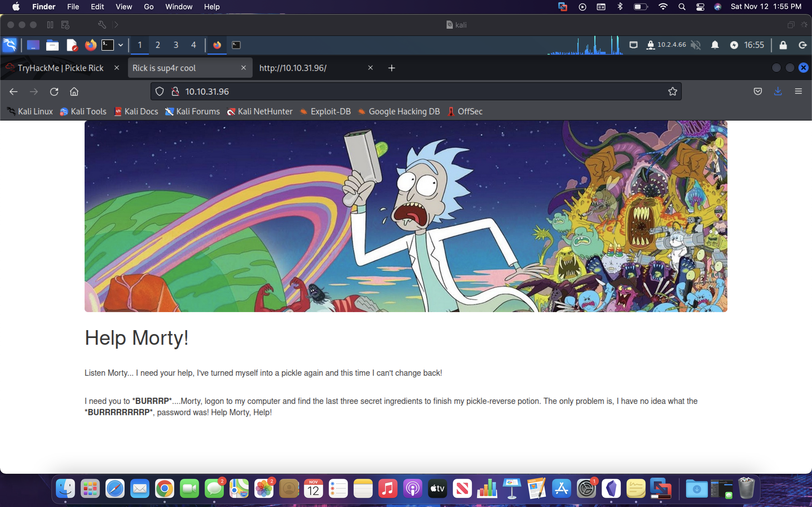Open the Firefox application hamburger menu

(798, 91)
